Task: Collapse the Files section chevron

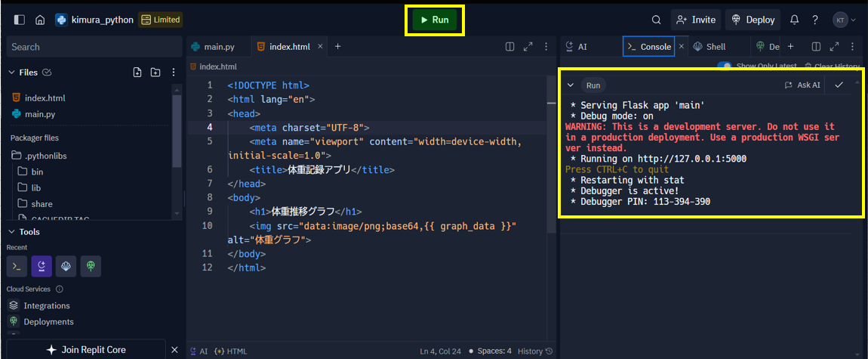Action: [11, 73]
